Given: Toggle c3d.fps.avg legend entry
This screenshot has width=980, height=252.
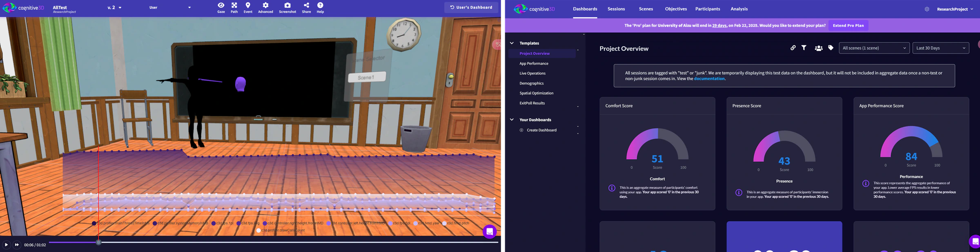Looking at the screenshot, I should pyautogui.click(x=248, y=223).
